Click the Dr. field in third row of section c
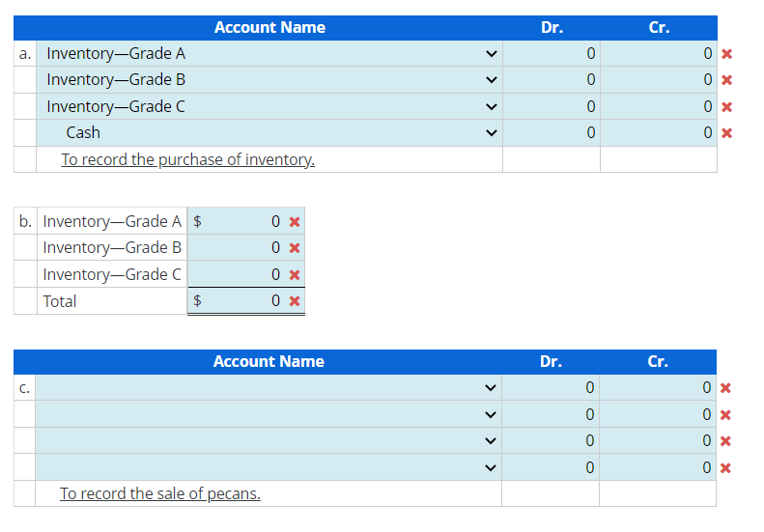 tap(551, 441)
